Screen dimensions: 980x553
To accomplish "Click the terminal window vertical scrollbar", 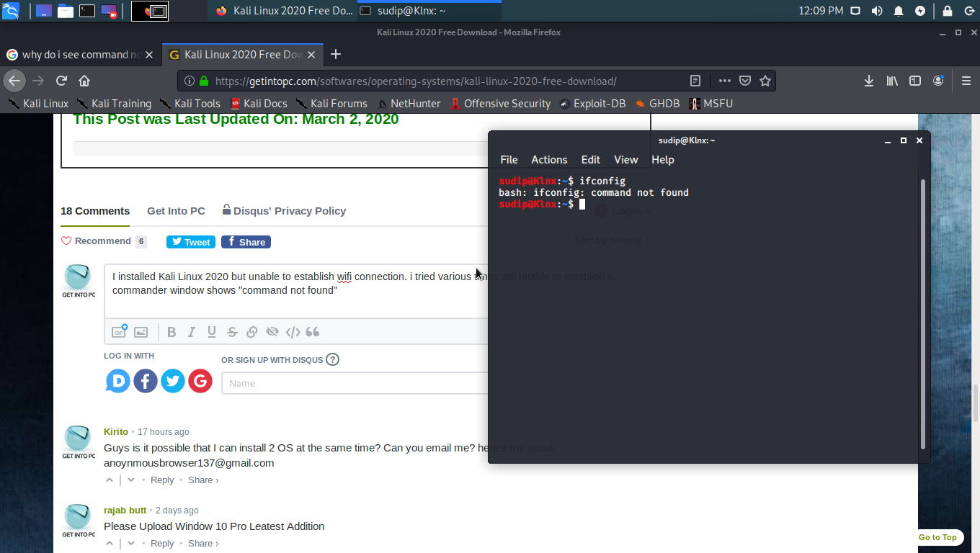I will click(x=922, y=314).
